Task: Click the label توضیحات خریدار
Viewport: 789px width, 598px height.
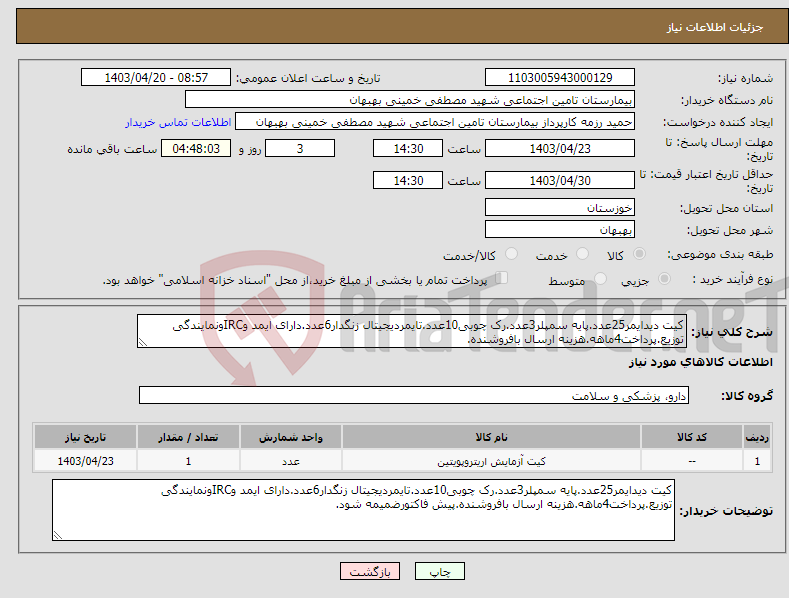Action: point(726,511)
